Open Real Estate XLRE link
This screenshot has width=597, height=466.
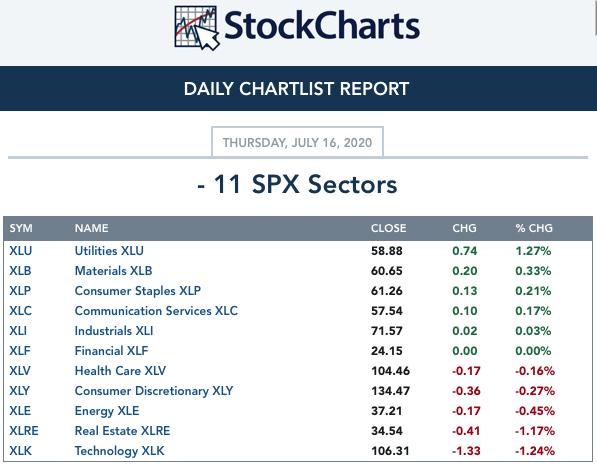(x=122, y=431)
